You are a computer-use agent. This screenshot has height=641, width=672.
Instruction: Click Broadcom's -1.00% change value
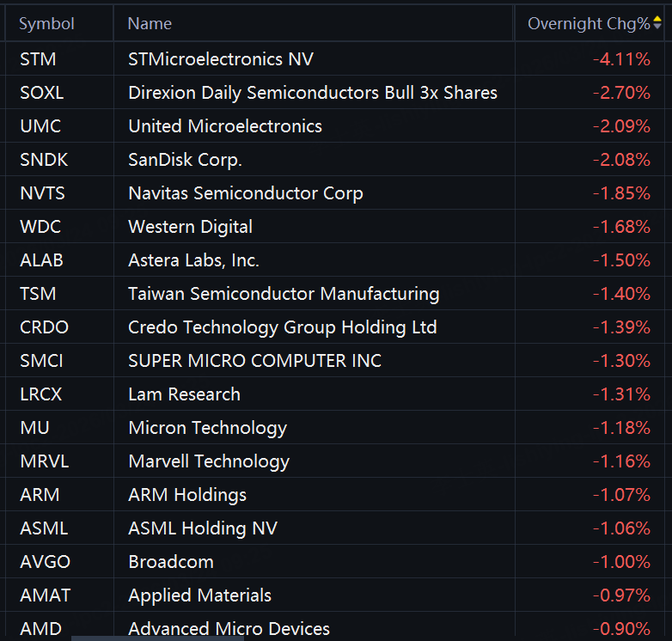pyautogui.click(x=621, y=562)
